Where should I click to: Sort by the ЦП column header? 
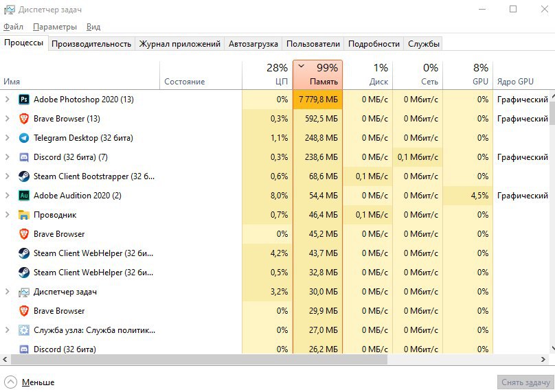267,75
